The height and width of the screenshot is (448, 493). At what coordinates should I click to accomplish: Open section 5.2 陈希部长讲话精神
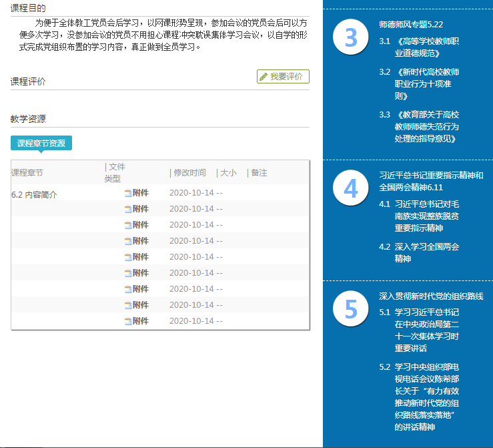pyautogui.click(x=427, y=397)
